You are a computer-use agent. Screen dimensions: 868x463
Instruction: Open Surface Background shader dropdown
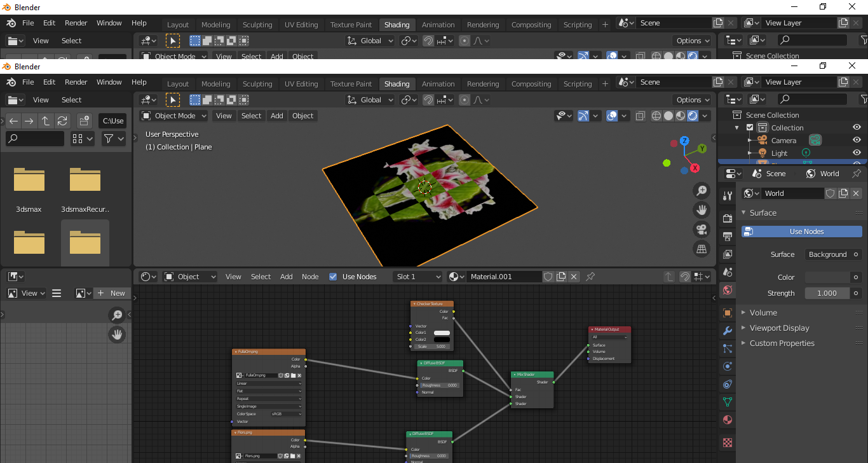833,254
